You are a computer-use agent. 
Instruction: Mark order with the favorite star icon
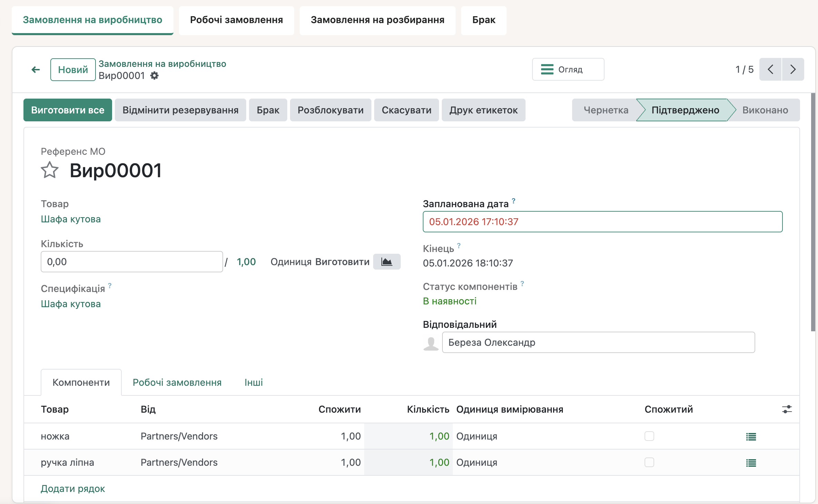tap(50, 170)
